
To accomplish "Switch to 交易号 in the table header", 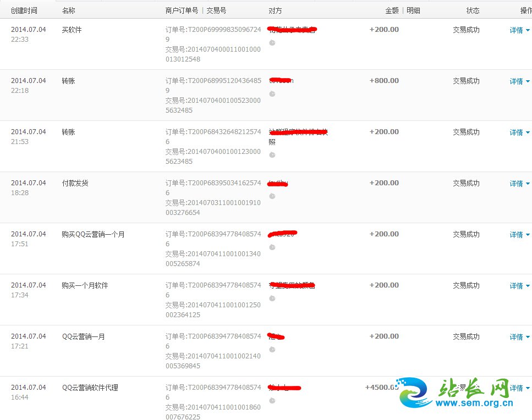I will coord(216,10).
